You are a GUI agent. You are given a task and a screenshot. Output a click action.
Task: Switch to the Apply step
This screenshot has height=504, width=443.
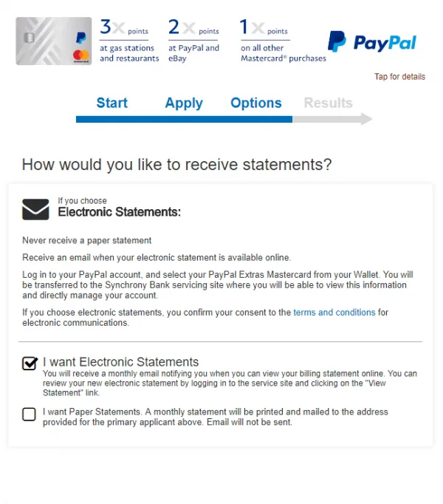coord(184,103)
